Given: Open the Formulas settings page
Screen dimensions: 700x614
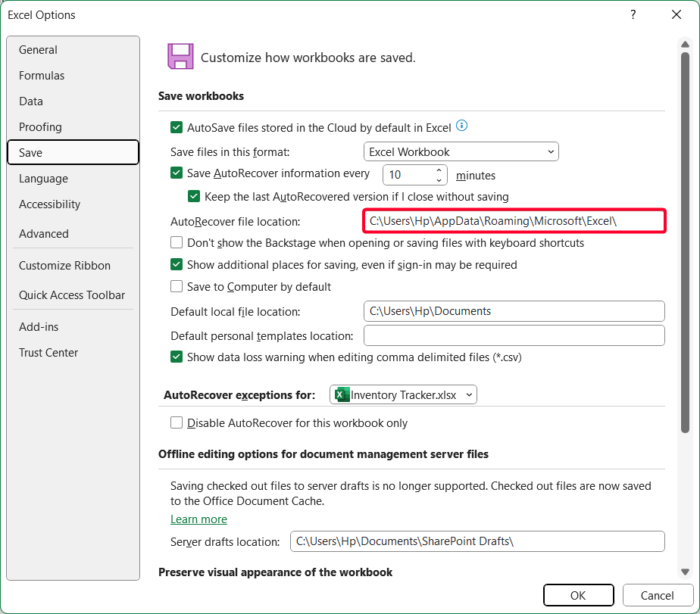Looking at the screenshot, I should click(42, 75).
